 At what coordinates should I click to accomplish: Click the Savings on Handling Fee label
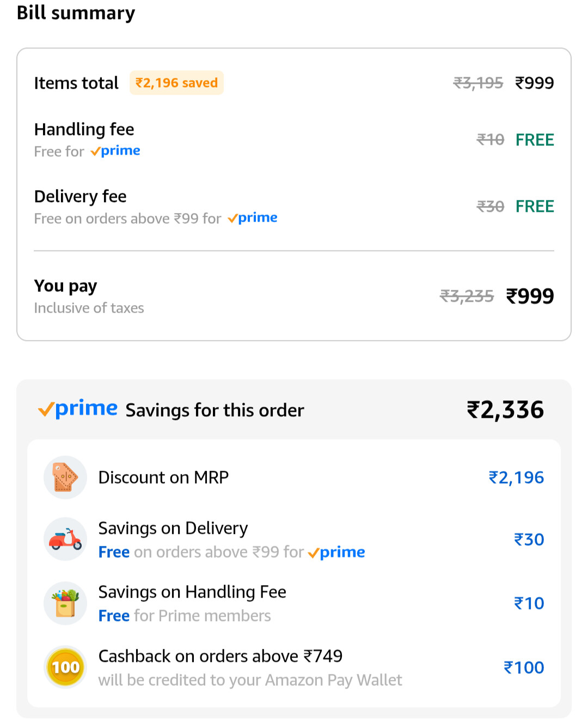(192, 592)
